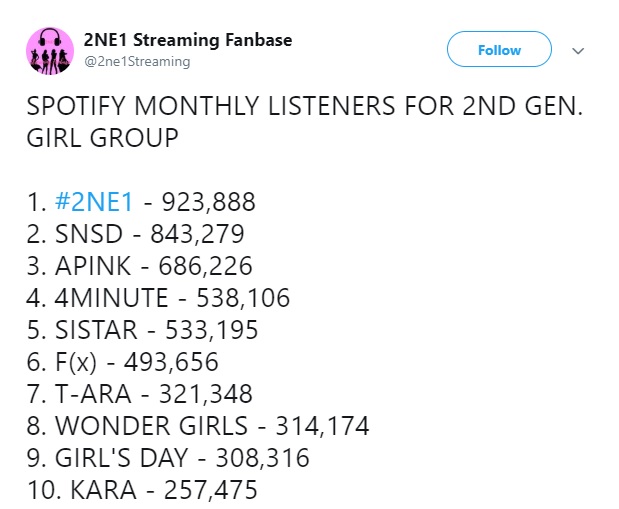Open the #2NE1 hashtag link
Image resolution: width=619 pixels, height=509 pixels.
tap(94, 201)
